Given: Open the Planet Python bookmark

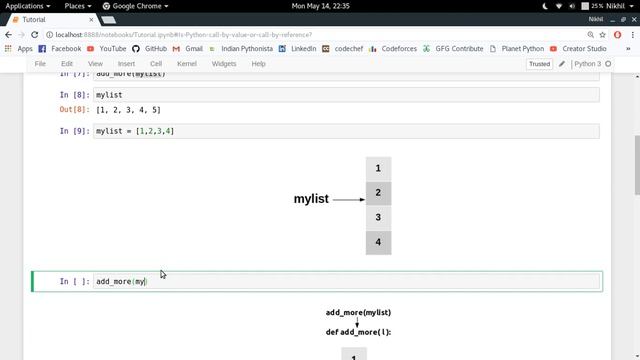Looking at the screenshot, I should click(x=517, y=49).
